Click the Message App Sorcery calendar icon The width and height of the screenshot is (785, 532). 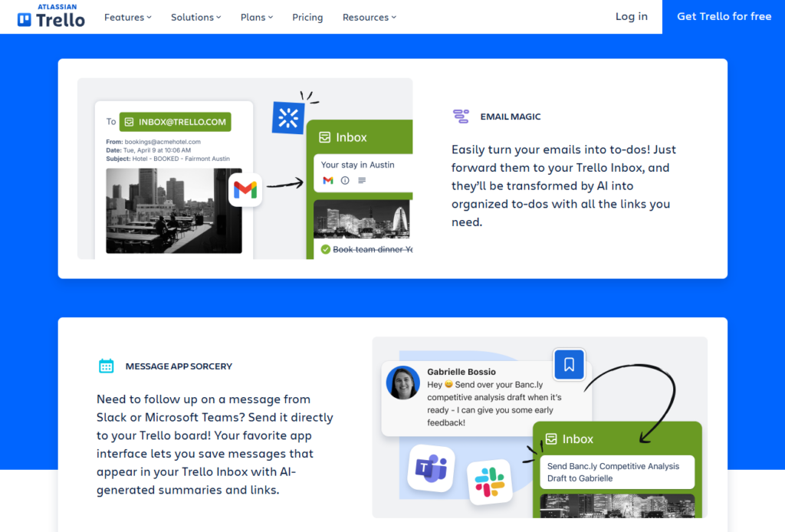pyautogui.click(x=106, y=366)
